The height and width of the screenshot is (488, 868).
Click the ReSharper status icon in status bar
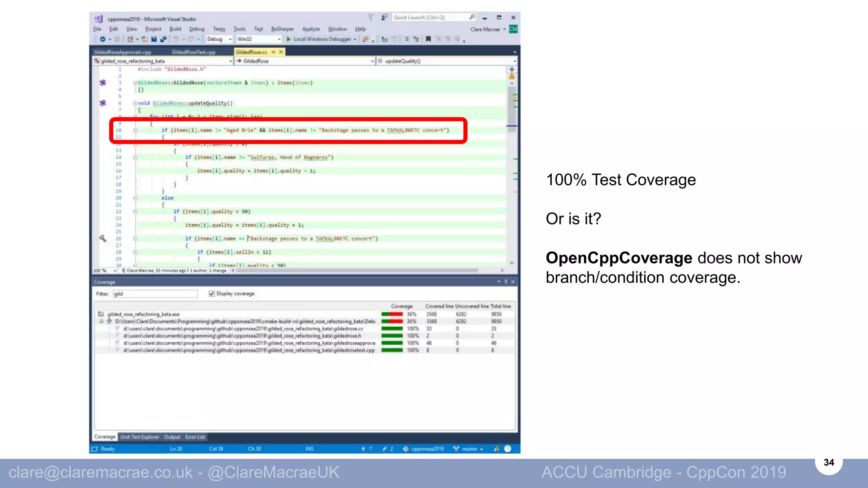(x=496, y=449)
